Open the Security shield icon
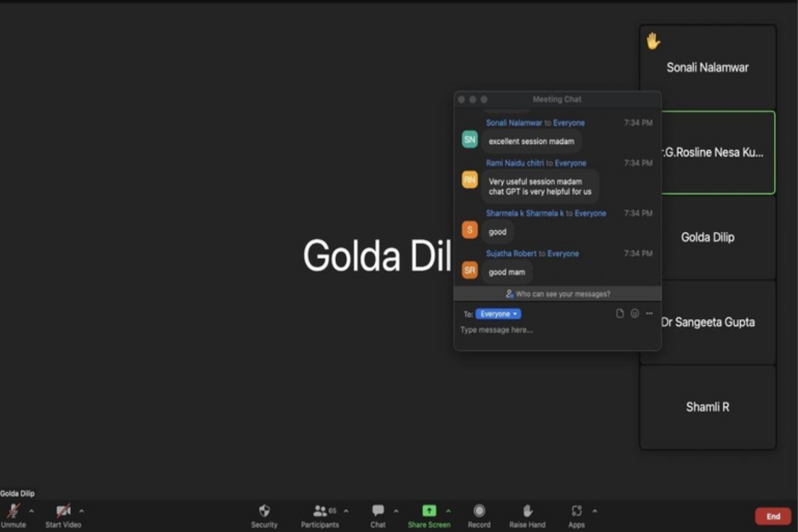Screen dimensions: 798x532 pyautogui.click(x=264, y=511)
